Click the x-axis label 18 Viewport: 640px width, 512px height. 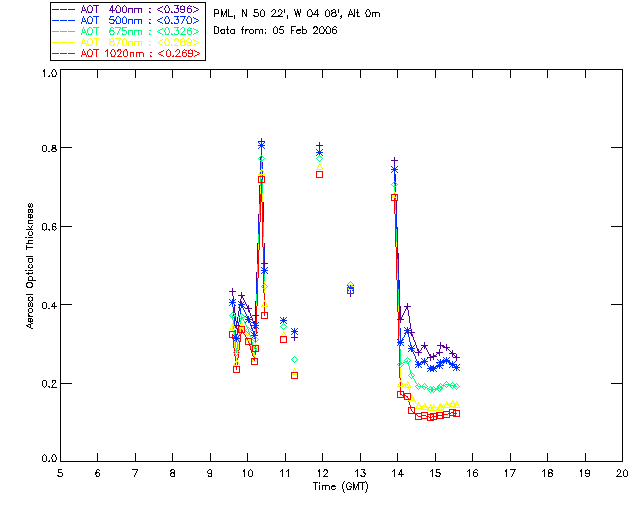click(547, 473)
